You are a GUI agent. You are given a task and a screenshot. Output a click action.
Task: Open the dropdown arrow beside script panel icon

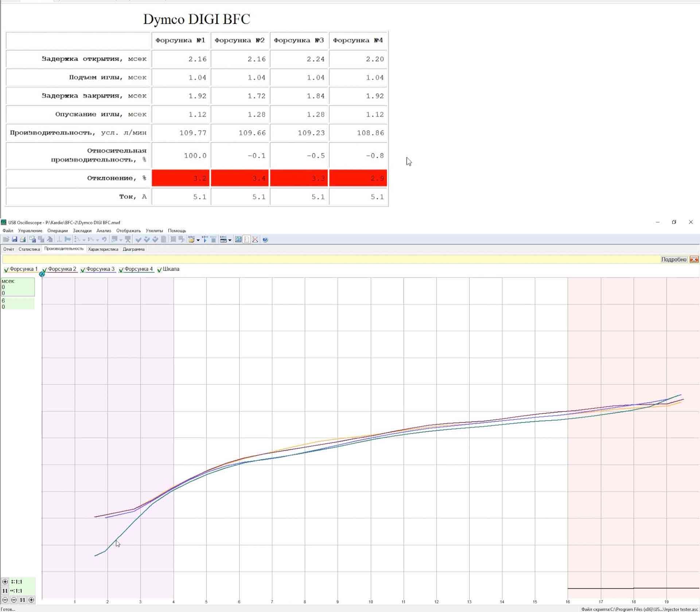(x=230, y=239)
